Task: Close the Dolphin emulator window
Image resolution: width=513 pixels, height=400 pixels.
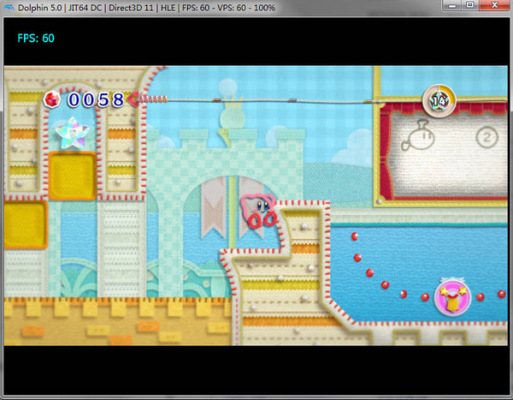Action: point(495,5)
